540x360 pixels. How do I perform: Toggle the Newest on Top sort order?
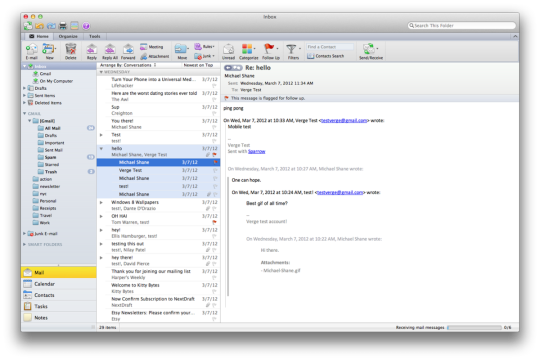coord(198,65)
